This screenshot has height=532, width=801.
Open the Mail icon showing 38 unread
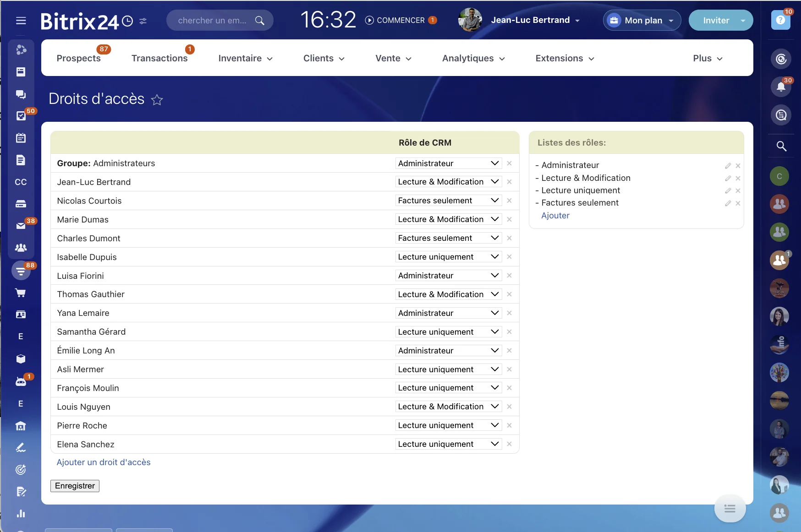pyautogui.click(x=21, y=226)
